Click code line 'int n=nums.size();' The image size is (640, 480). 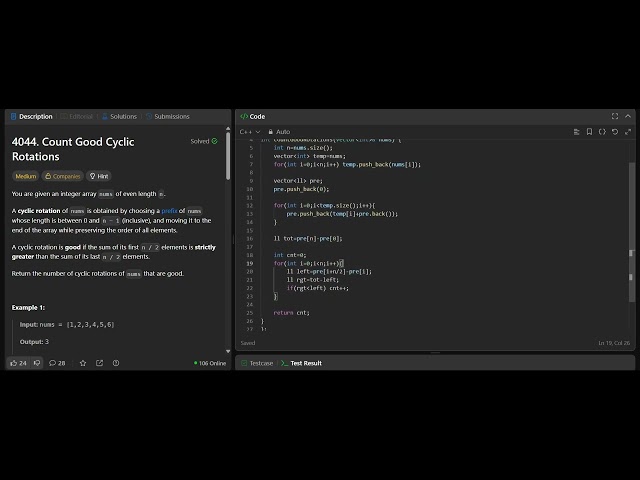point(303,148)
